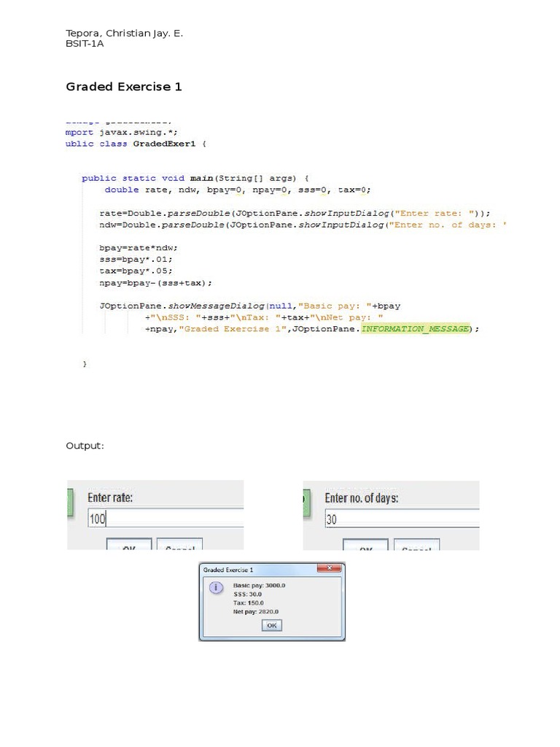
Task: Click the Output: label in the document
Action: click(85, 446)
